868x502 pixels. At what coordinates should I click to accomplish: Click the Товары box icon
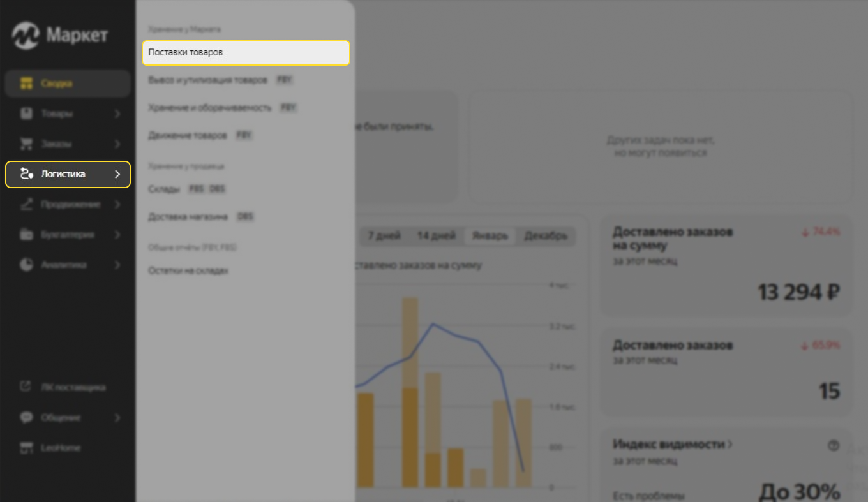click(26, 114)
